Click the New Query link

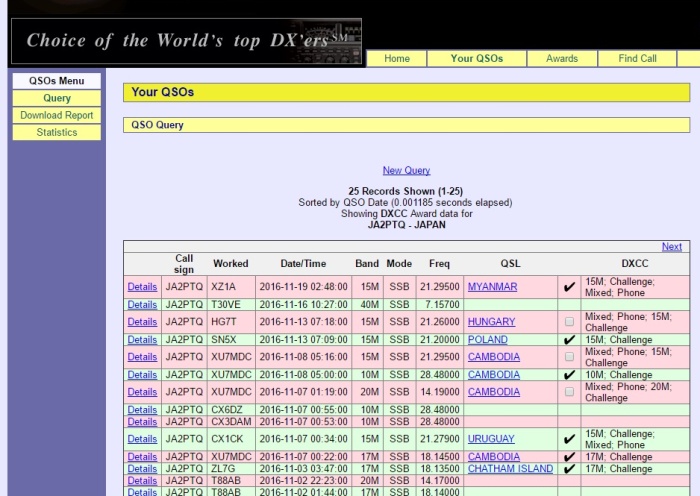coord(406,170)
